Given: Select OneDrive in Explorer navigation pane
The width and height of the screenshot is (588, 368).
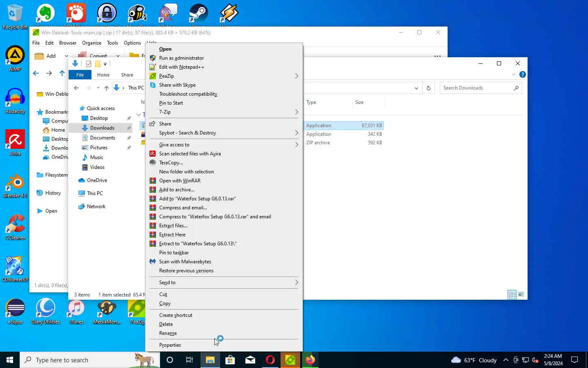Looking at the screenshot, I should coord(97,180).
